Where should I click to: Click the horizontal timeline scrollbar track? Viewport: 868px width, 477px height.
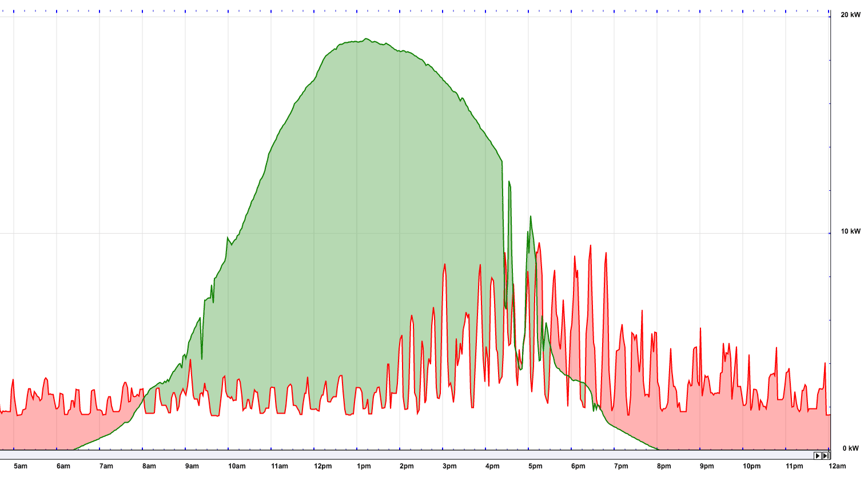tap(400, 455)
